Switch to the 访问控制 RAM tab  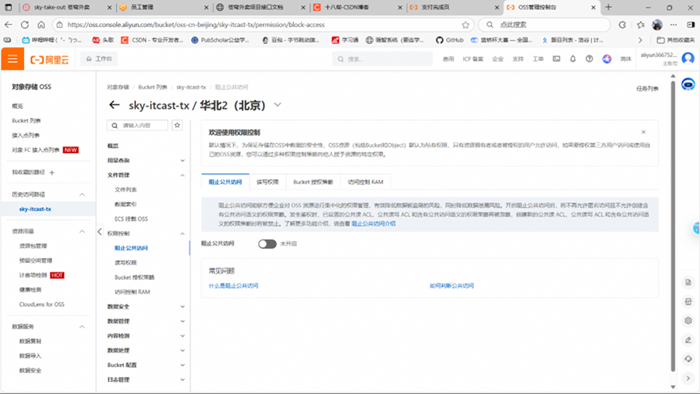[365, 182]
